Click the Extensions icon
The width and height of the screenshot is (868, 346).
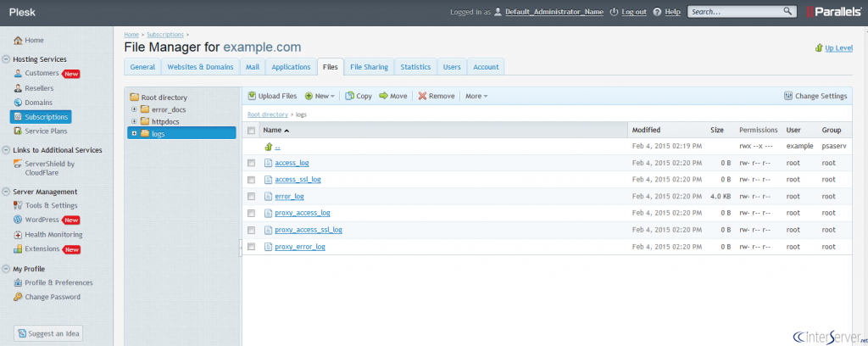pos(18,249)
